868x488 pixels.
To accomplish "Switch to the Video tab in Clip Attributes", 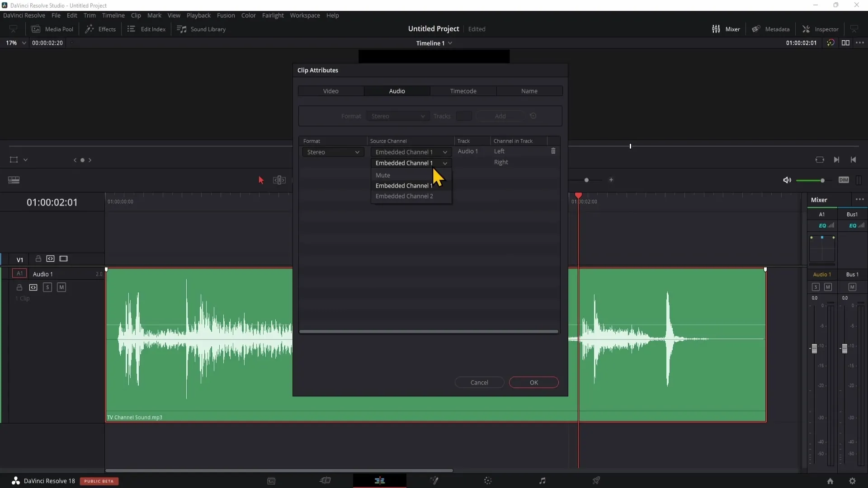I will tap(331, 91).
